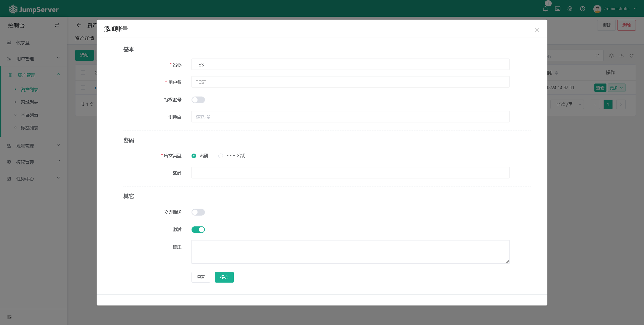The width and height of the screenshot is (644, 325).
Task: Open the 更多 actions dropdown
Action: (616, 88)
